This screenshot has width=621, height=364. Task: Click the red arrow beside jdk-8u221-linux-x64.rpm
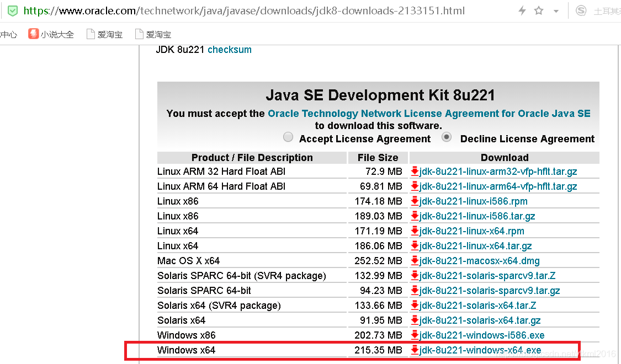pyautogui.click(x=415, y=231)
